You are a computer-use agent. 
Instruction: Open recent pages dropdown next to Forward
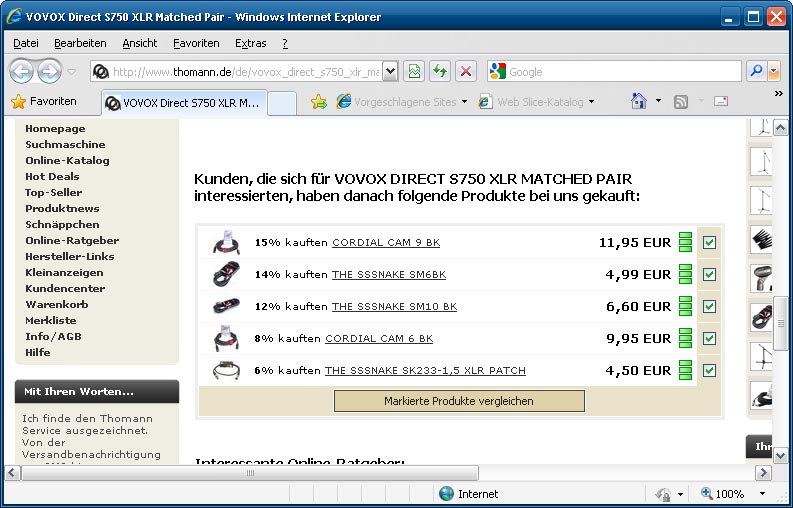[x=71, y=72]
